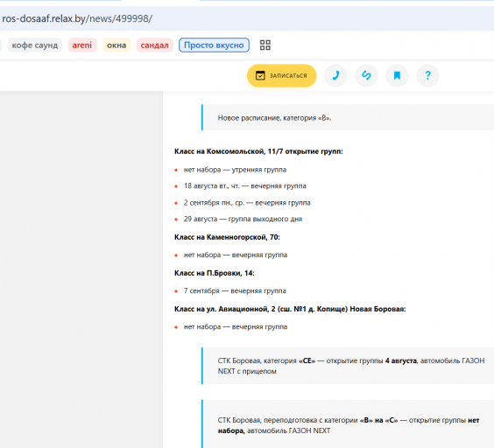Open the 'Просто вкусно' bookmark

coord(214,45)
